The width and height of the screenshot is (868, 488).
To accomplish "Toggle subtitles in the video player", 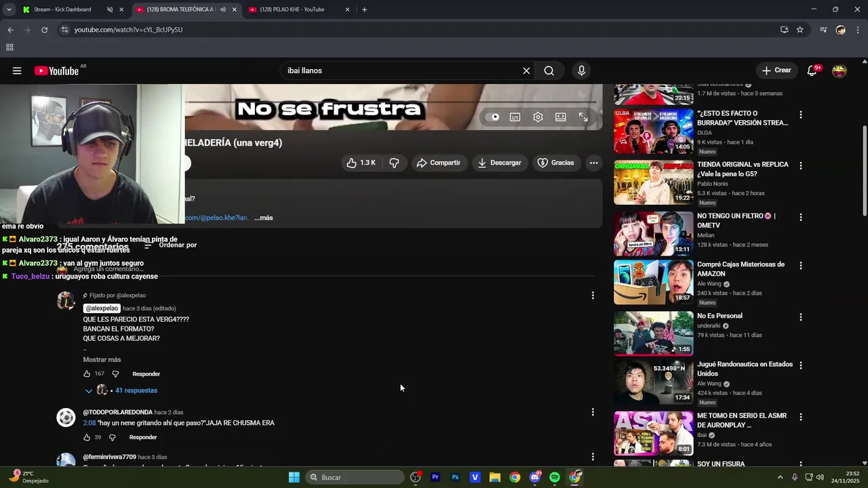I will tap(515, 117).
